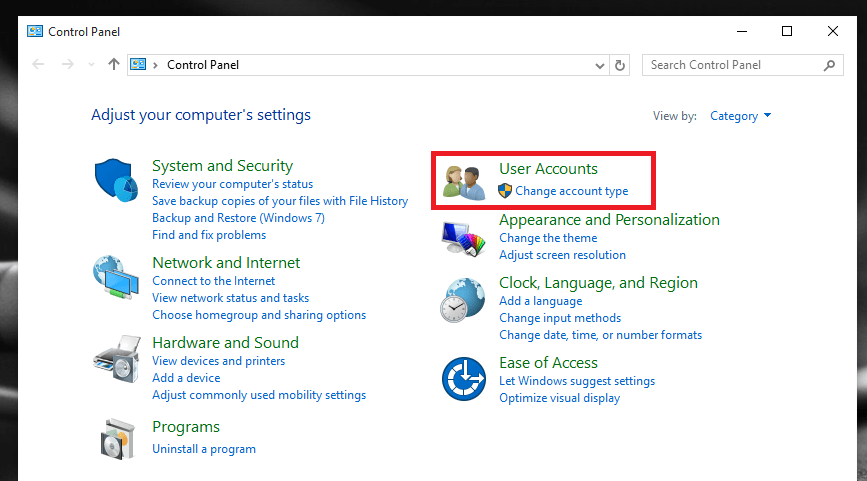This screenshot has width=867, height=481.
Task: Click the Ease of Access icon
Action: click(x=463, y=379)
